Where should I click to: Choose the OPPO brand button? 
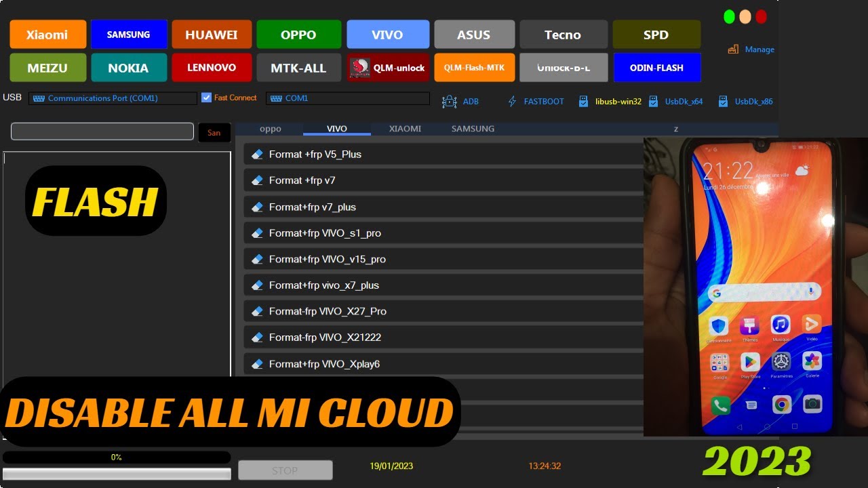(x=298, y=35)
